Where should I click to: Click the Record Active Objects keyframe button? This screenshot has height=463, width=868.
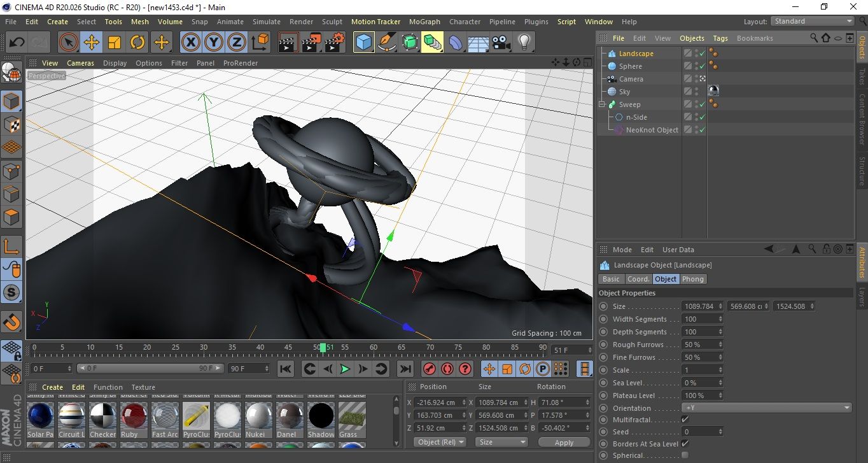(429, 369)
